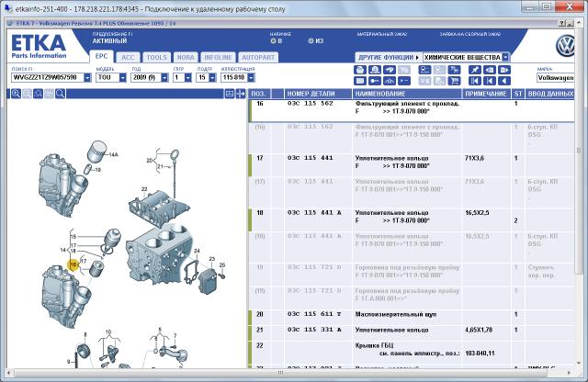The image size is (588, 382).
Task: Expand the ХИМИЧЕСКИЕ ВЕЩЕСТВА dropdown
Action: tap(505, 57)
